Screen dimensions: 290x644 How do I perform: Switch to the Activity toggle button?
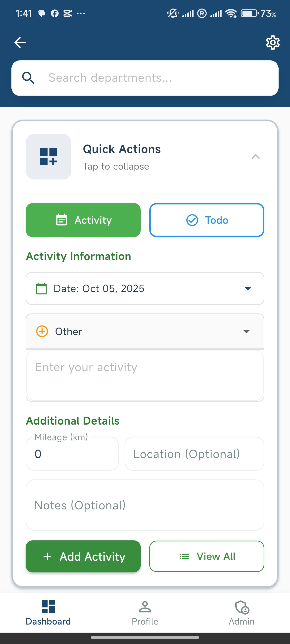(x=83, y=220)
